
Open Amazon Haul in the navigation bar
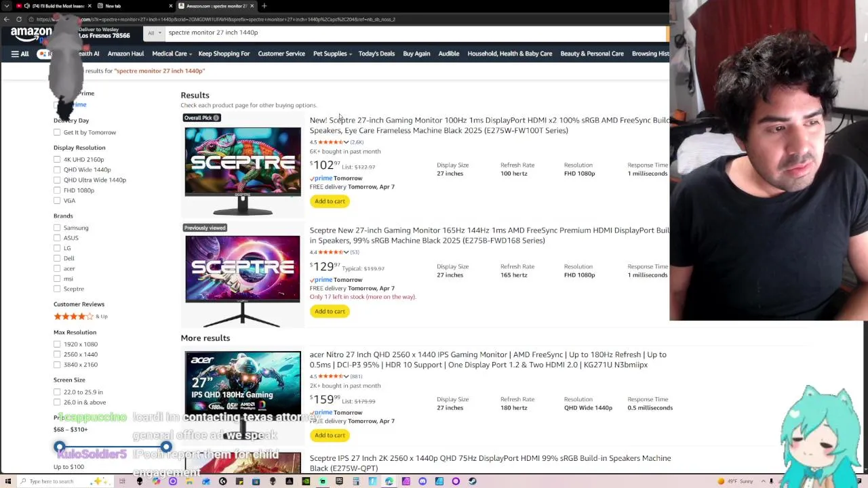tap(125, 54)
